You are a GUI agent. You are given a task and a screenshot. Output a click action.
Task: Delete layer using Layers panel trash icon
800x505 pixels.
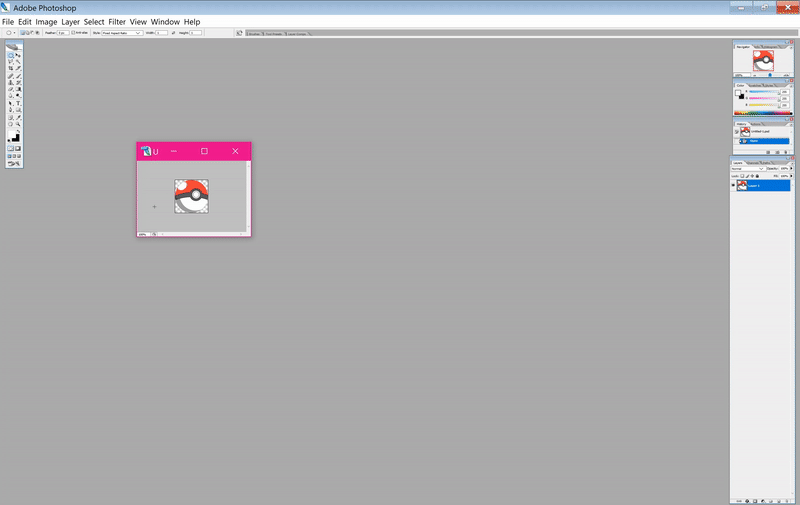point(787,501)
